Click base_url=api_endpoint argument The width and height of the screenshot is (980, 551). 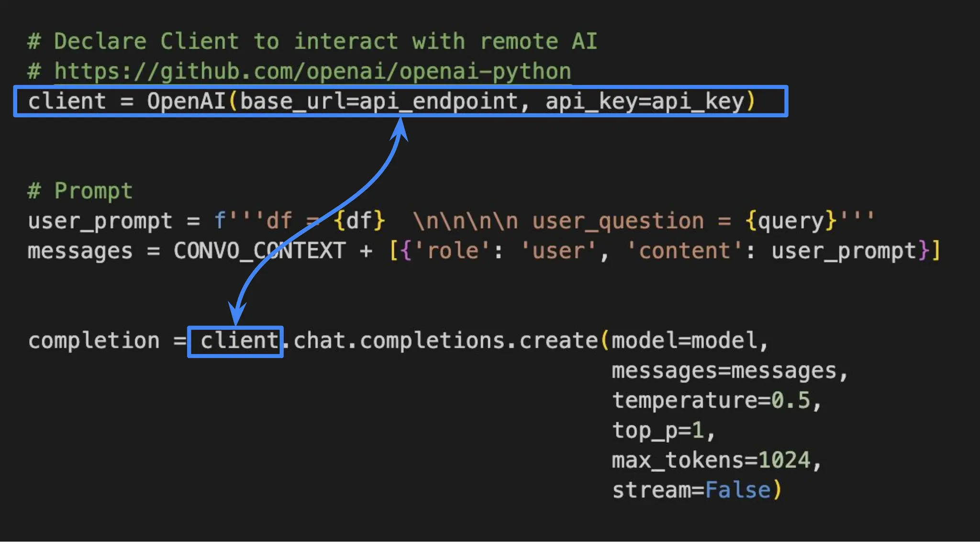tap(379, 101)
